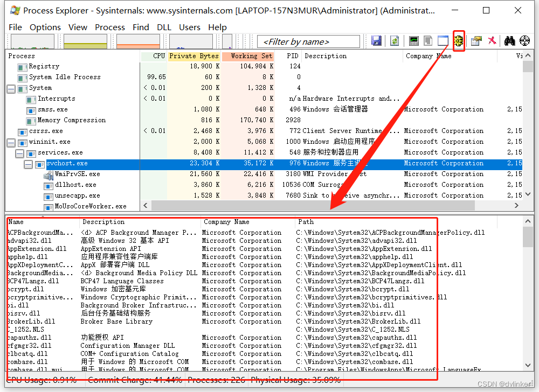Select advapi32.dll in the DLL list

(29, 241)
